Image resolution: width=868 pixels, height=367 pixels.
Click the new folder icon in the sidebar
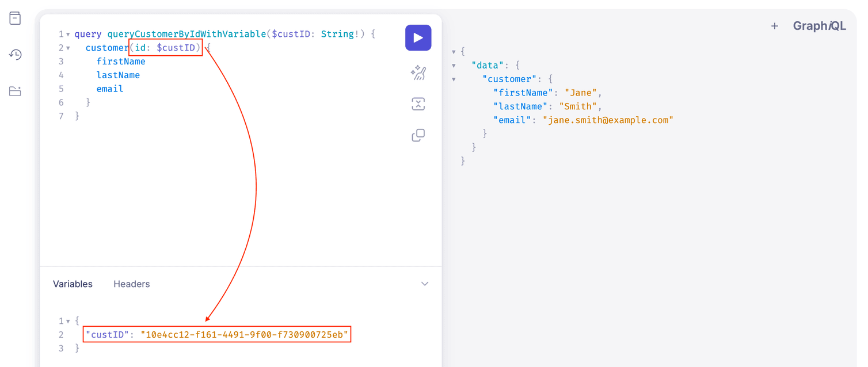pyautogui.click(x=15, y=91)
